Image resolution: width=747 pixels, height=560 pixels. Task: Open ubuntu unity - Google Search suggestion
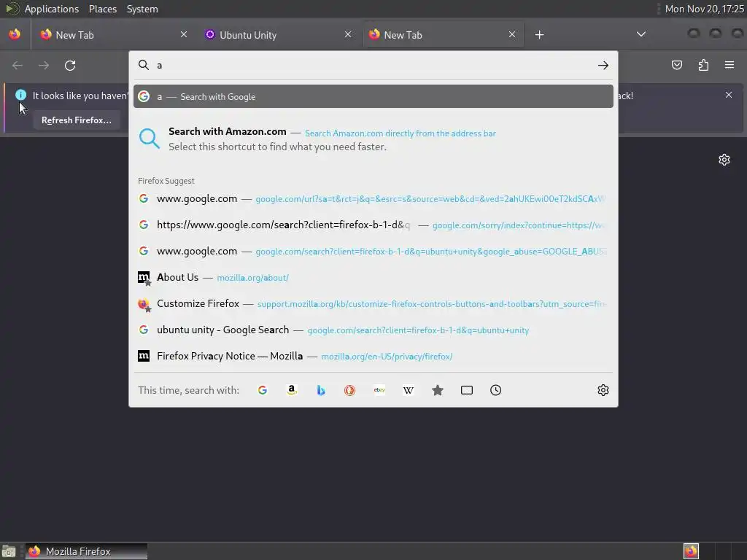click(x=373, y=330)
